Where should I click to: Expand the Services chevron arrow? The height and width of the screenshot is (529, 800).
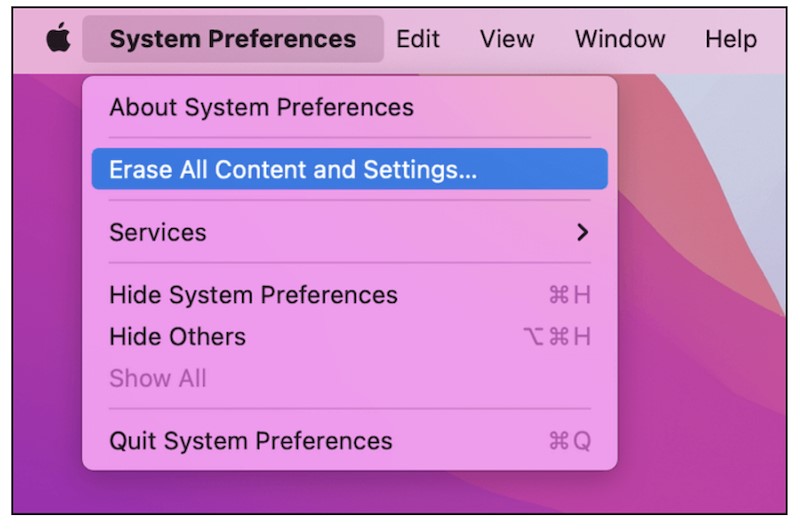tap(583, 232)
